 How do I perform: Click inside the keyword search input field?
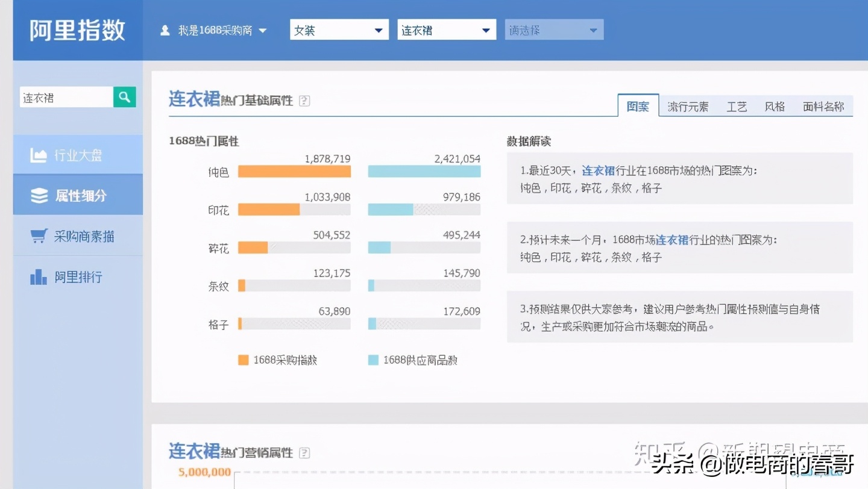66,97
